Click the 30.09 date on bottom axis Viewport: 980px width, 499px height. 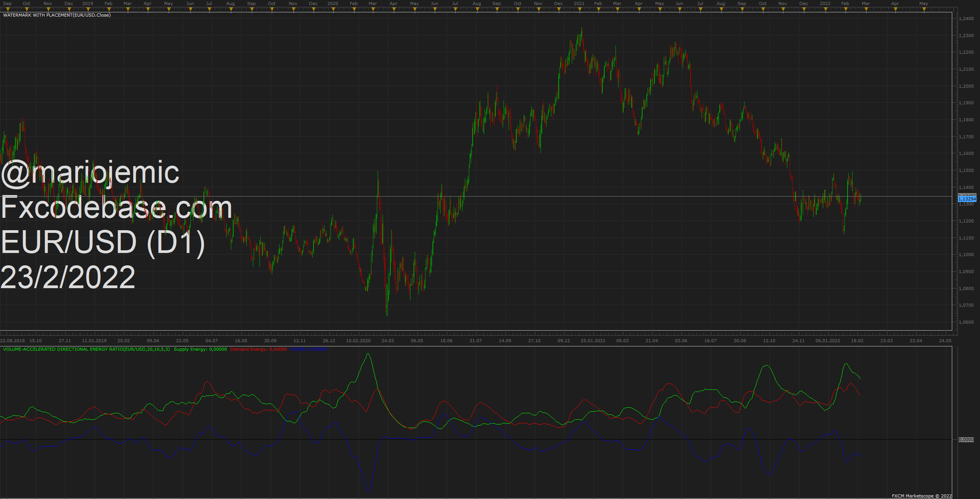click(270, 341)
